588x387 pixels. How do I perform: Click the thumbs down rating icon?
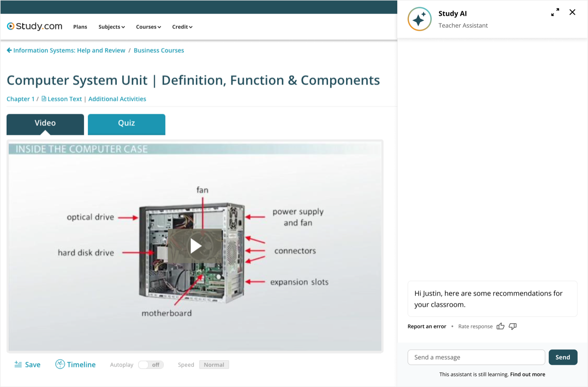click(513, 326)
